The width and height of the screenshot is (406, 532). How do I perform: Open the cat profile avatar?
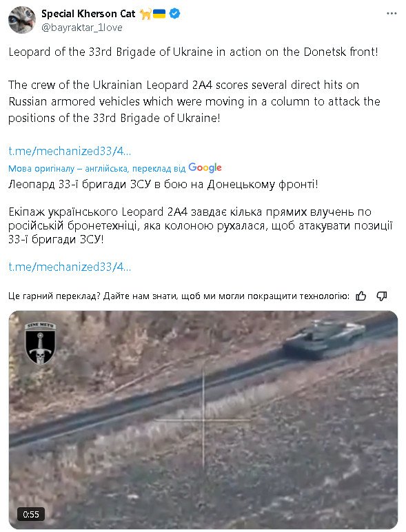22,20
